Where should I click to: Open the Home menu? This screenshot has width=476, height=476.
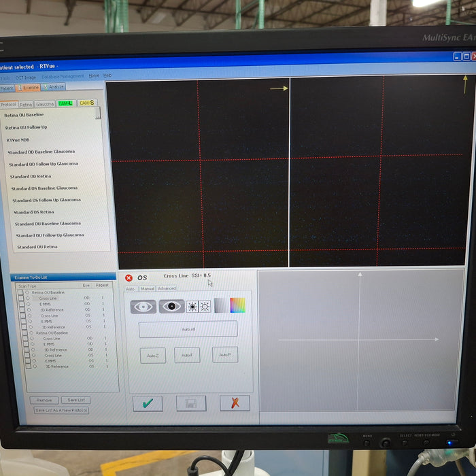(x=94, y=75)
